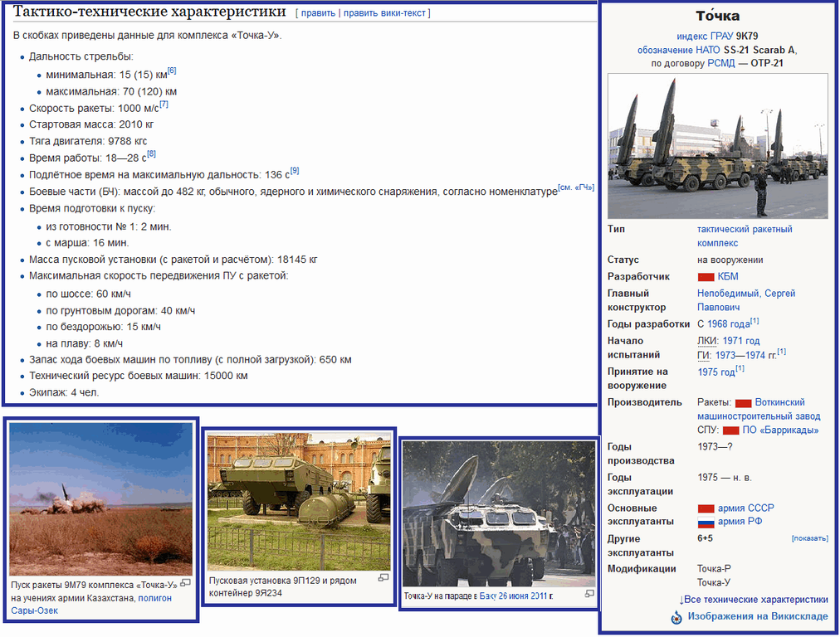Click the «на плаву: 8 км/ч» line

pyautogui.click(x=84, y=343)
